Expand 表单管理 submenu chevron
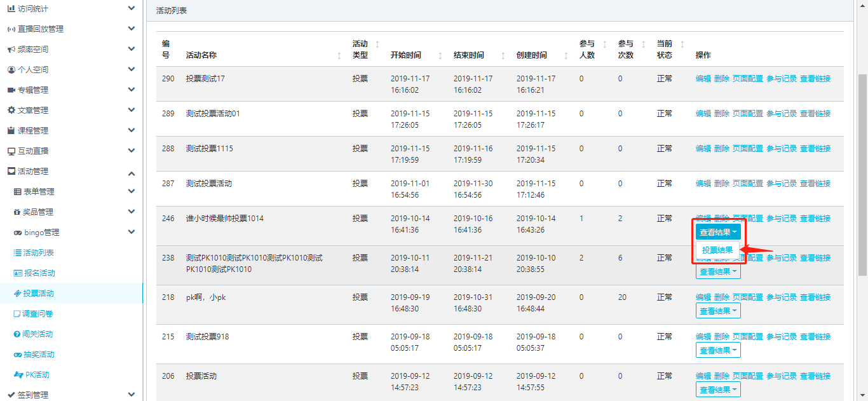This screenshot has height=401, width=868. coord(131,192)
